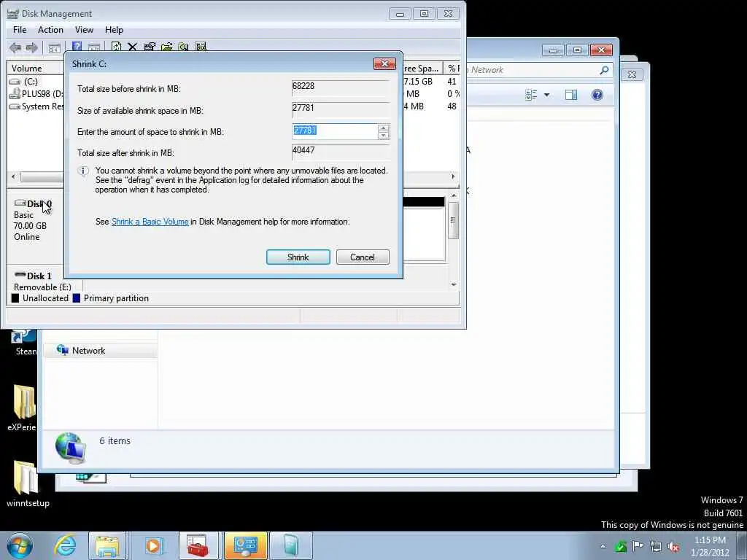Show hidden tray icons arrow
The height and width of the screenshot is (560, 747).
tap(603, 546)
